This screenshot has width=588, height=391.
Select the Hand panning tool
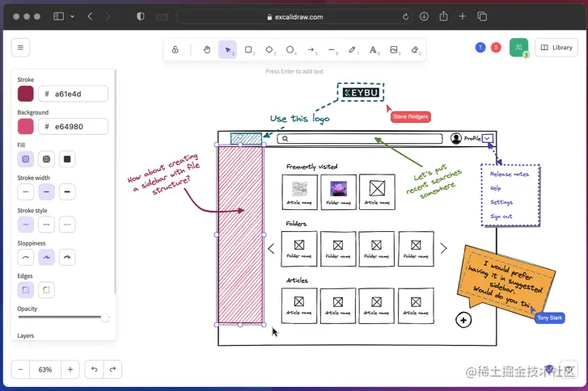207,50
